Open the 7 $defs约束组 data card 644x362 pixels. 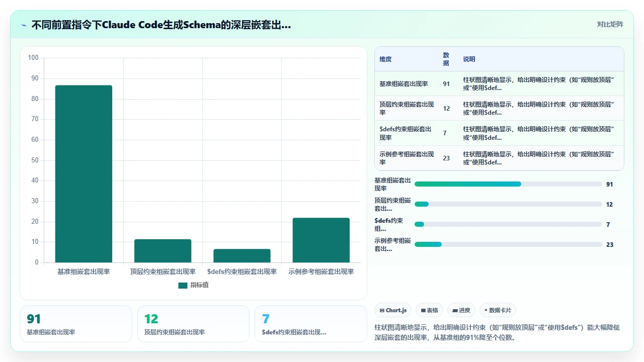311,324
